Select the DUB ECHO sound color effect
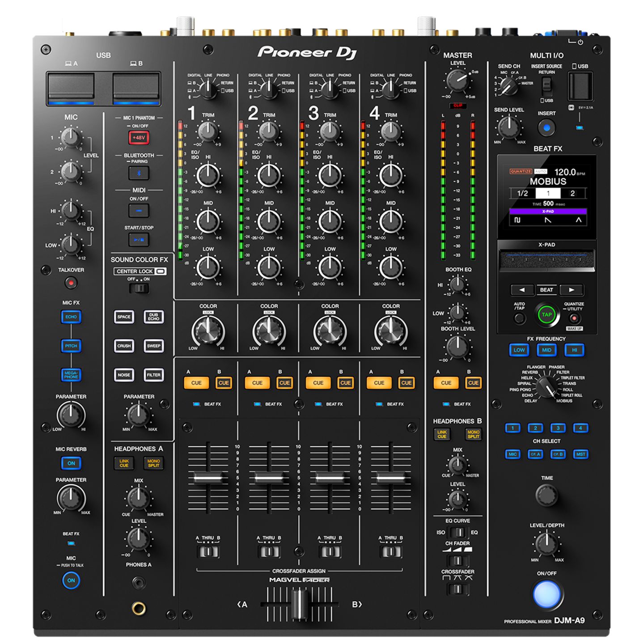The width and height of the screenshot is (644, 644). (154, 317)
